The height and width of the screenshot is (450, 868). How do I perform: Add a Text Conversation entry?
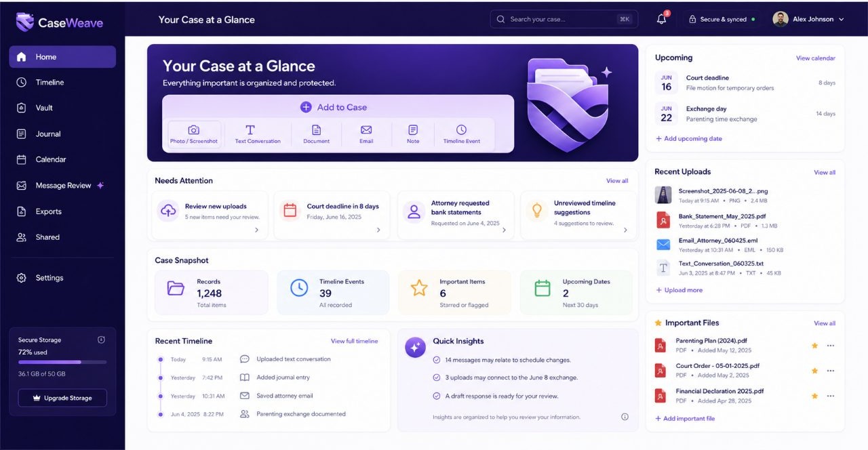tap(258, 134)
